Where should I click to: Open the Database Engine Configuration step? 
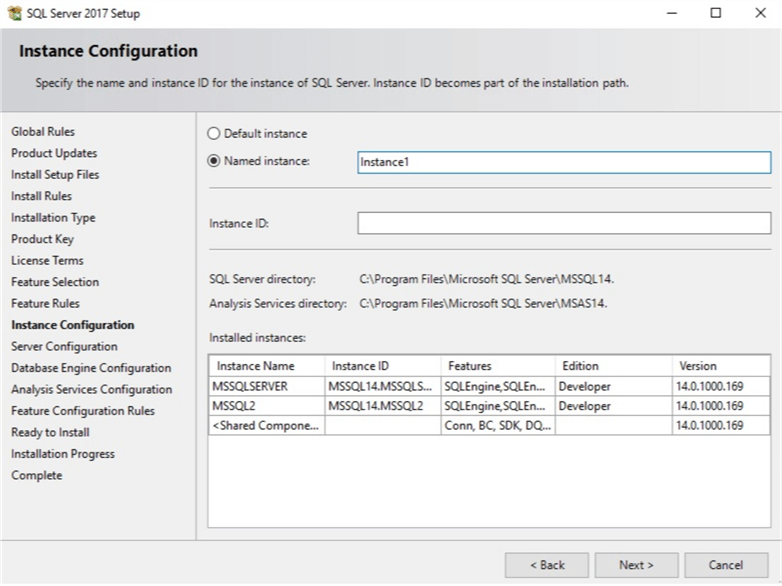(x=91, y=368)
